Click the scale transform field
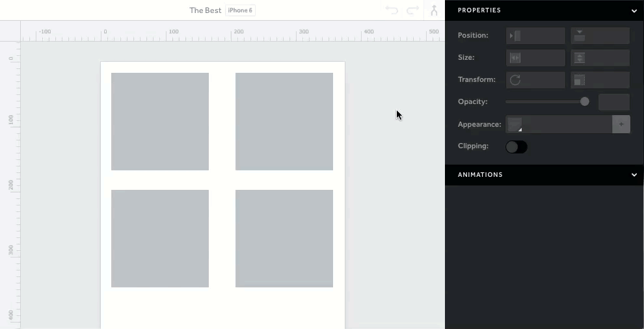 pyautogui.click(x=600, y=80)
